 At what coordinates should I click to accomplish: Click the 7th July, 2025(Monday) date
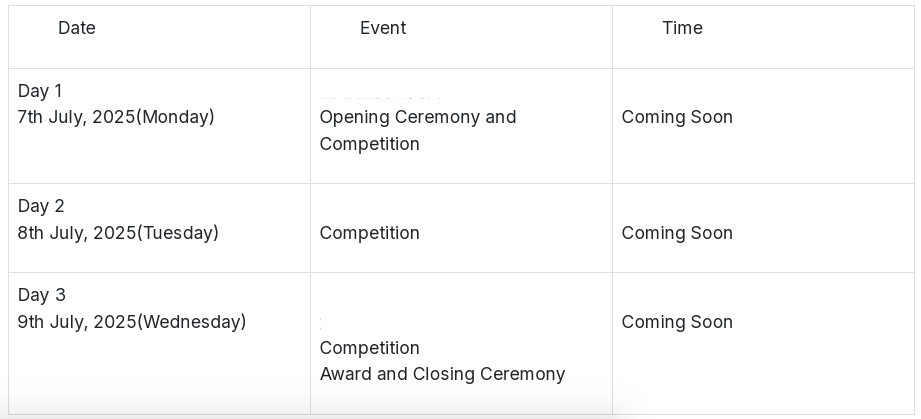pyautogui.click(x=116, y=117)
